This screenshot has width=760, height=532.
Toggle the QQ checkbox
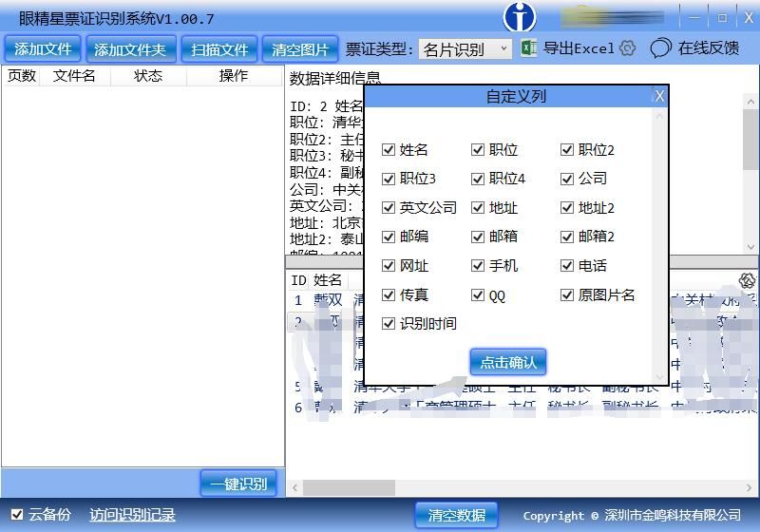point(478,294)
